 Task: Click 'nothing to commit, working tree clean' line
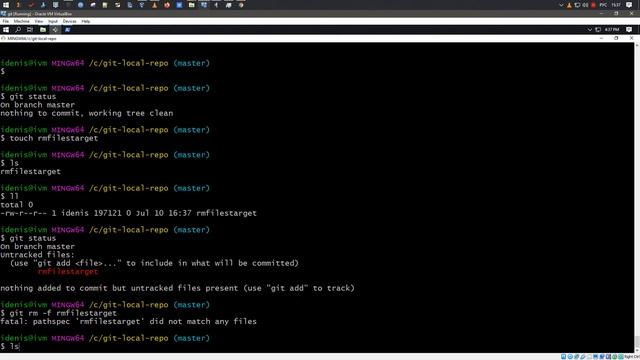point(87,113)
